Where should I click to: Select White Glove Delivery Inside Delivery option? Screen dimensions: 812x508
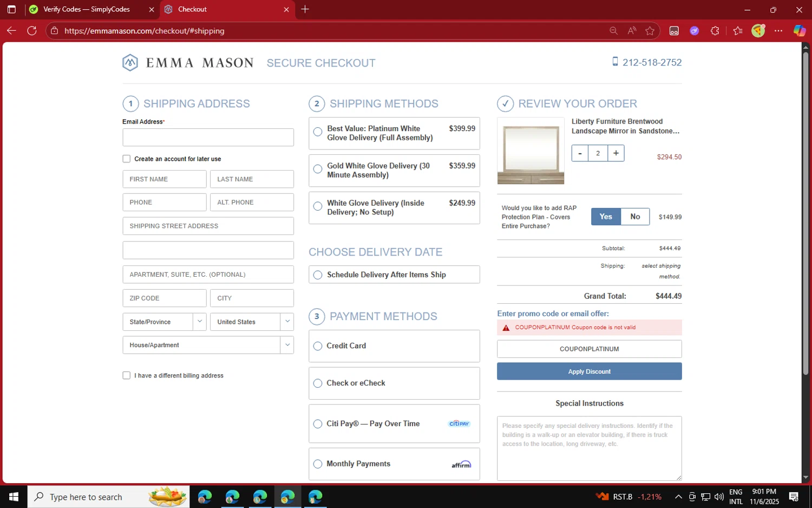tap(318, 206)
